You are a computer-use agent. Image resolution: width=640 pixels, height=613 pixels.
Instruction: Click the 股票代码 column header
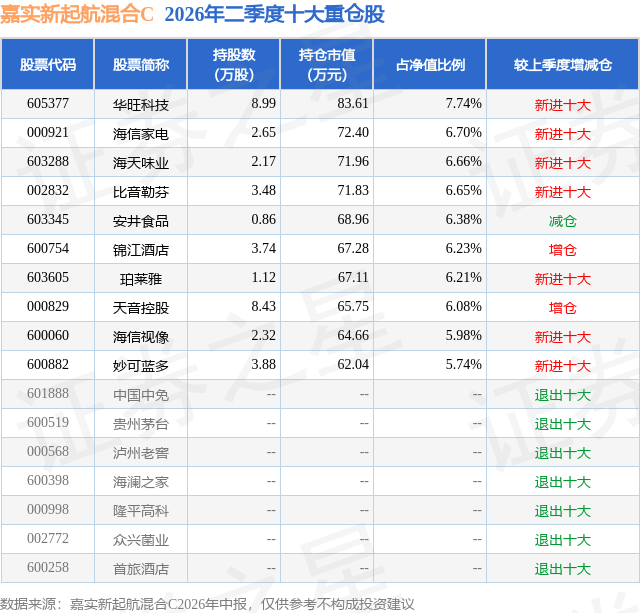[x=48, y=64]
